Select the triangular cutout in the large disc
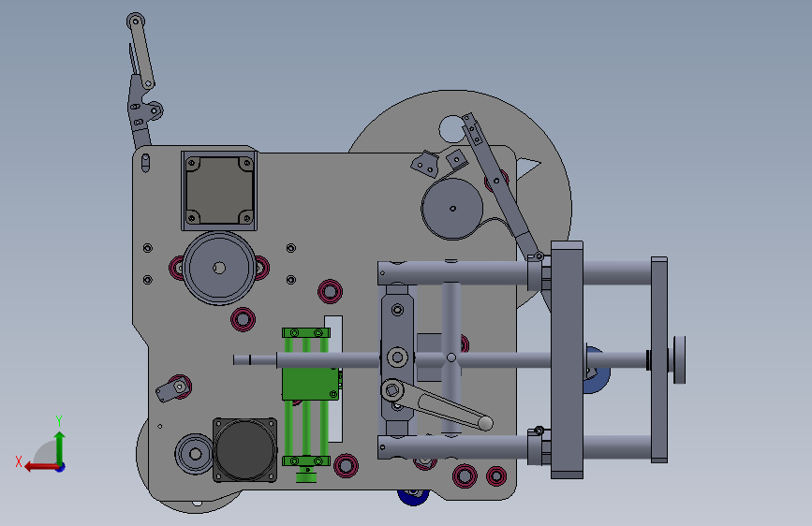 (x=527, y=168)
